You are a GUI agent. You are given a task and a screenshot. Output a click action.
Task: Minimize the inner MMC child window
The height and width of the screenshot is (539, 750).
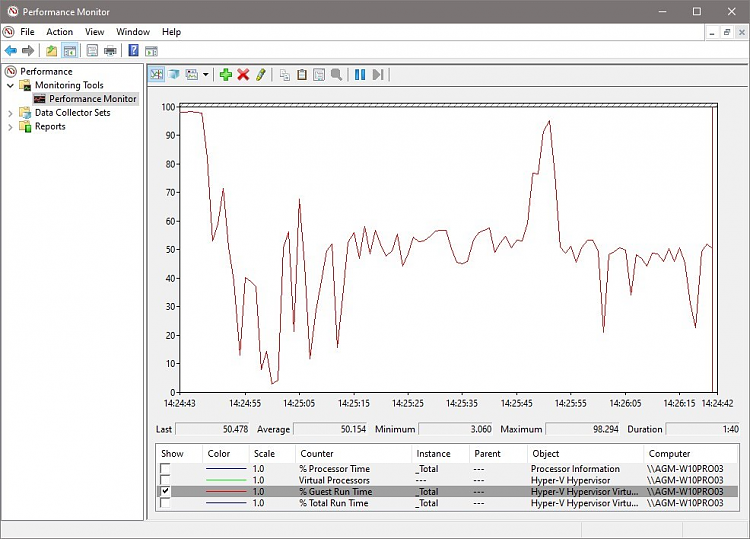[x=712, y=33]
